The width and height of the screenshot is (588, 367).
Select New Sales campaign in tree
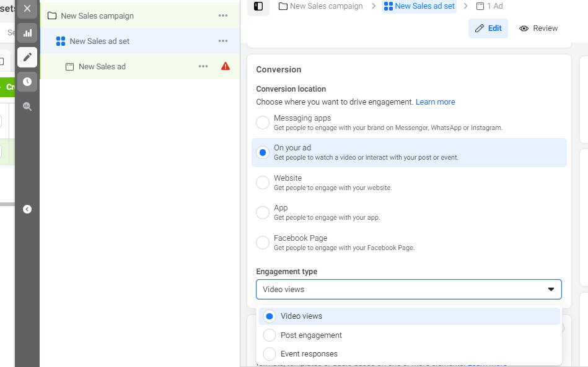tap(97, 15)
